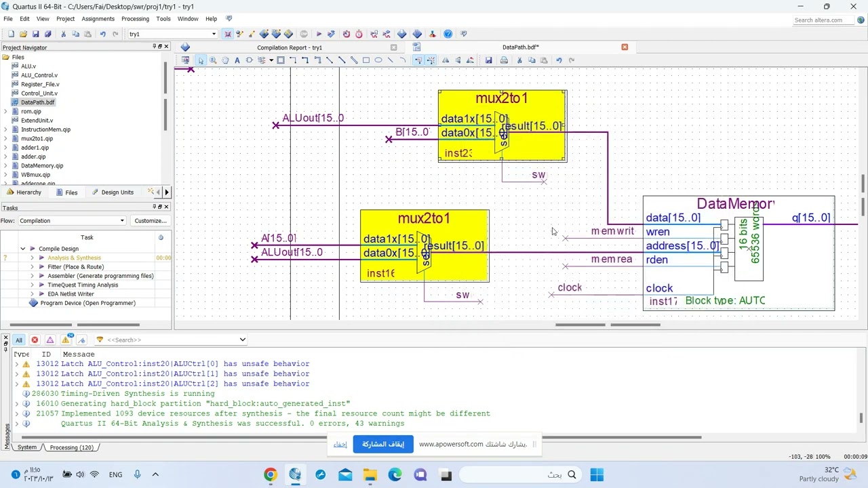Toggle partial line selection icon
Viewport: 868px width, 488px height.
[x=430, y=60]
